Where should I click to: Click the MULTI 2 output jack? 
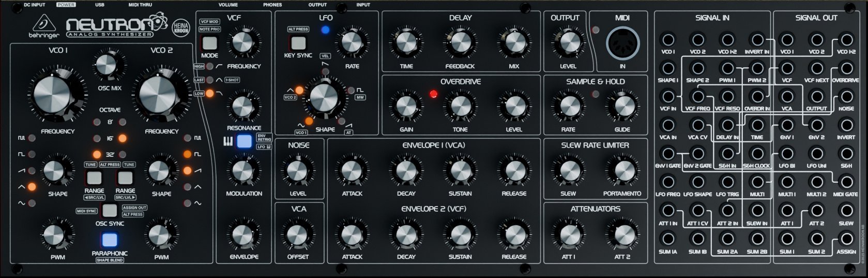[x=816, y=182]
